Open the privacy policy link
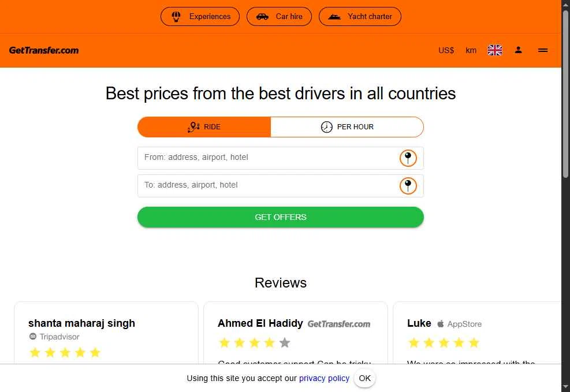The image size is (570, 392). point(324,378)
